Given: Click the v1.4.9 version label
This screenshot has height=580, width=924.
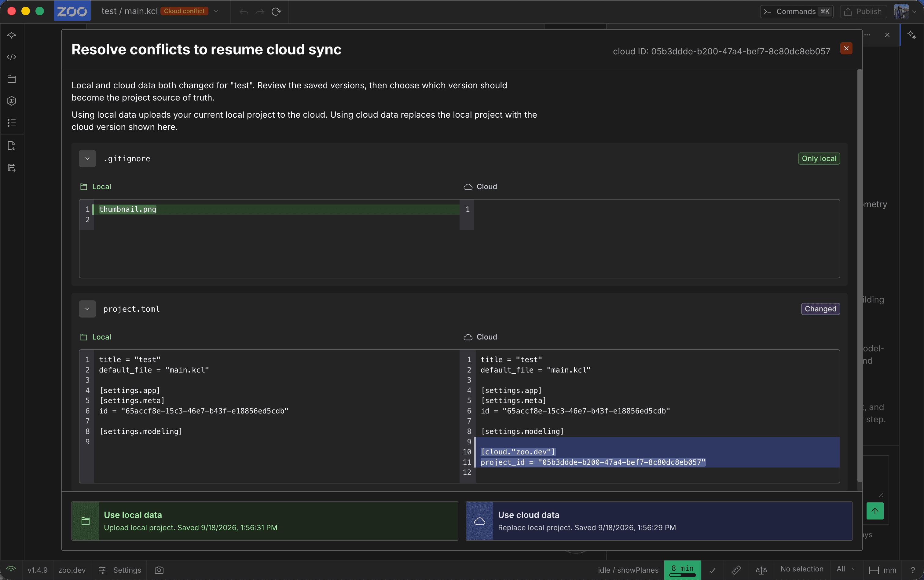Looking at the screenshot, I should 38,570.
